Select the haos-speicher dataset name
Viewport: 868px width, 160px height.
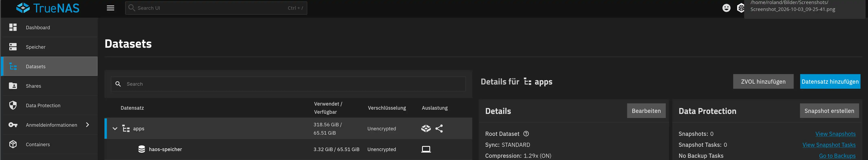(x=165, y=149)
